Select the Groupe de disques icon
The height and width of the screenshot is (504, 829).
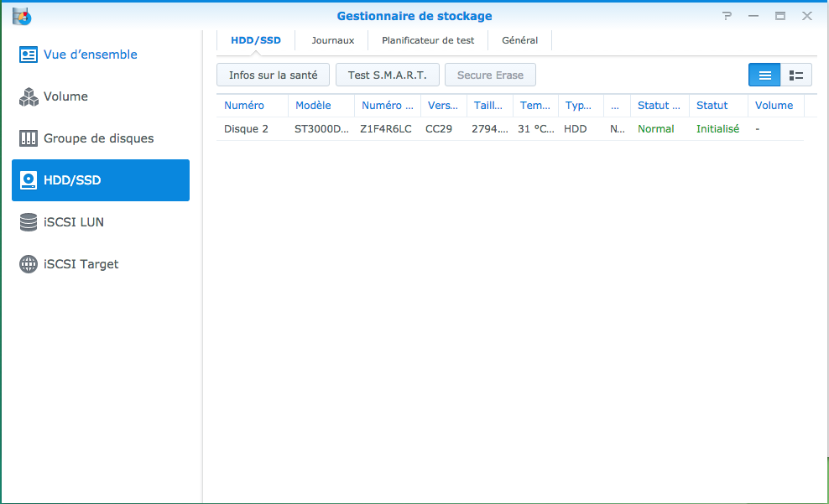click(x=29, y=138)
